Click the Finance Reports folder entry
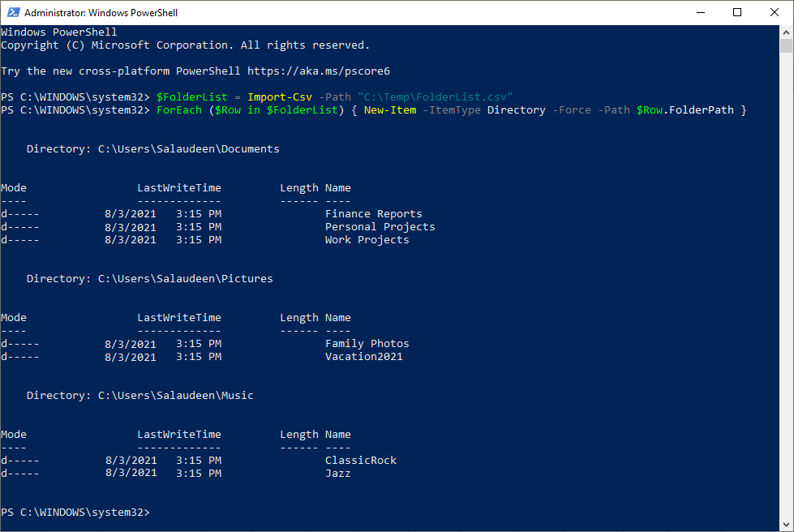This screenshot has width=794, height=532. 373,213
